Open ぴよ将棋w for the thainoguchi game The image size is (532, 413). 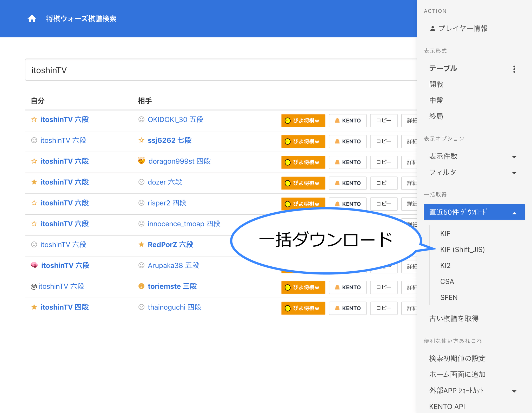point(303,308)
